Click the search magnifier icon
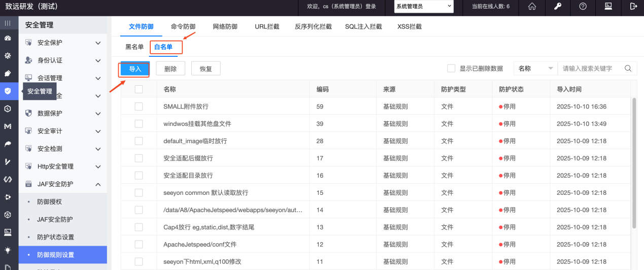The width and height of the screenshot is (644, 270). click(628, 69)
